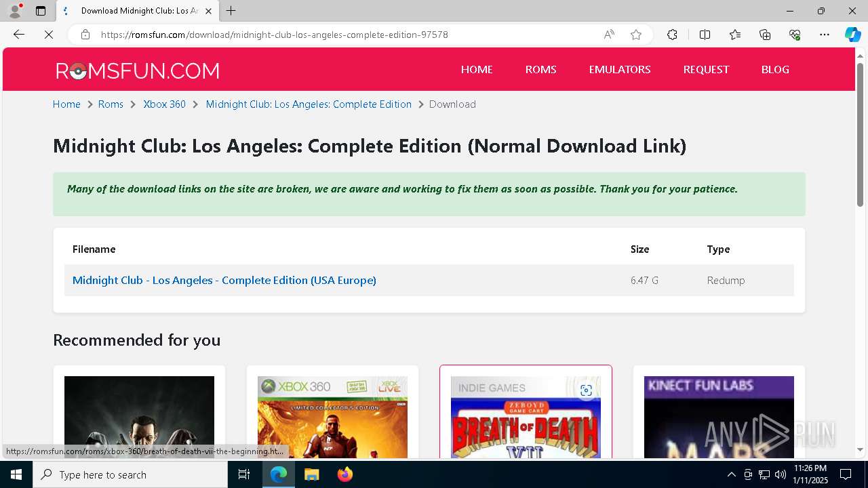Click the Size column header
Viewport: 868px width, 488px height.
point(639,249)
